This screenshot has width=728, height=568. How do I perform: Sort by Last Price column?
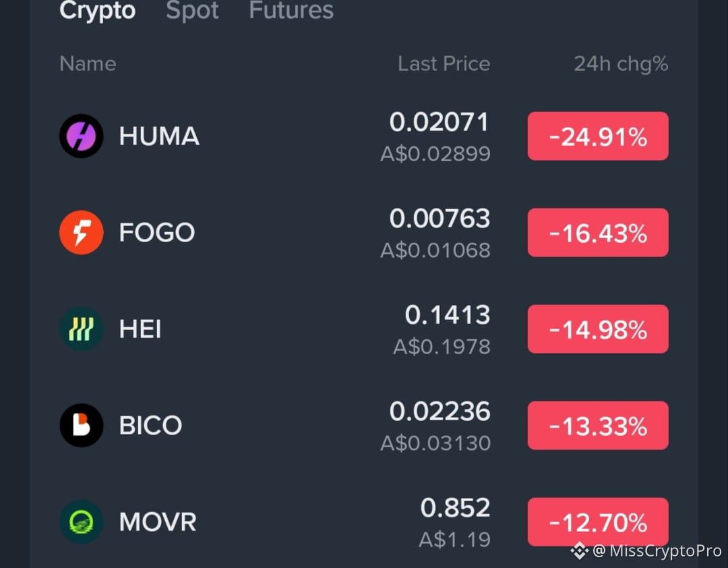(x=444, y=63)
